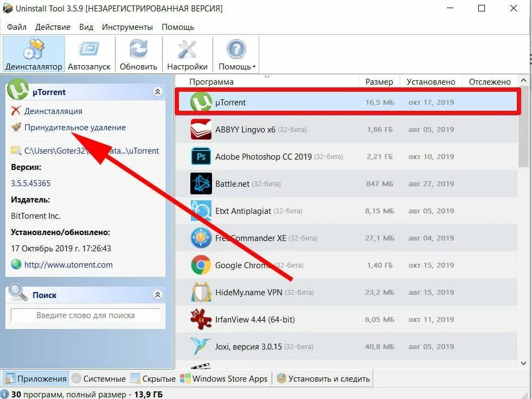Collapse the µTorrent details panel
This screenshot has height=399, width=532.
pos(157,92)
